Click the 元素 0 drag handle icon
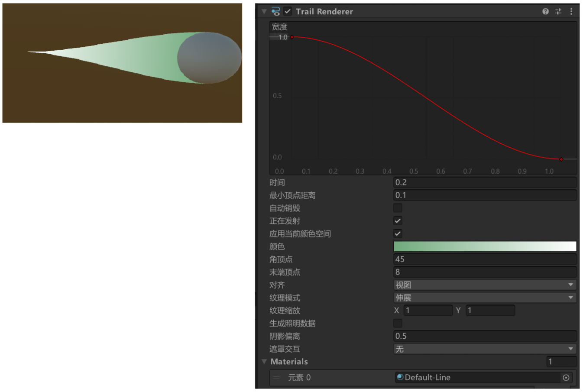The width and height of the screenshot is (583, 392). pyautogui.click(x=276, y=378)
